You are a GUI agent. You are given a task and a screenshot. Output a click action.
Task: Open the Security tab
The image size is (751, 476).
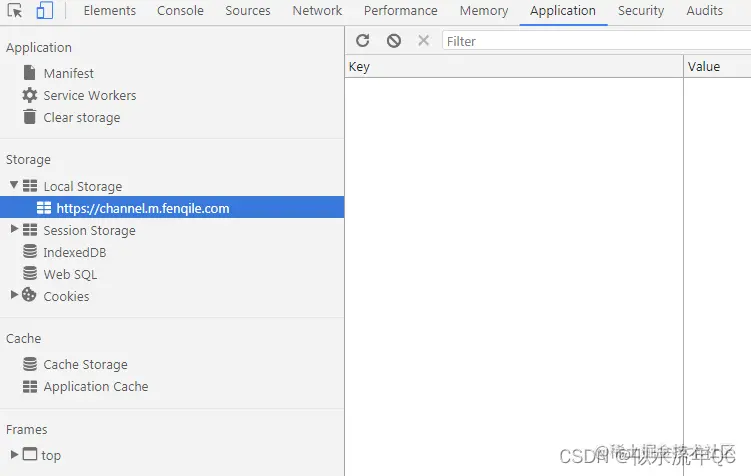click(x=641, y=11)
